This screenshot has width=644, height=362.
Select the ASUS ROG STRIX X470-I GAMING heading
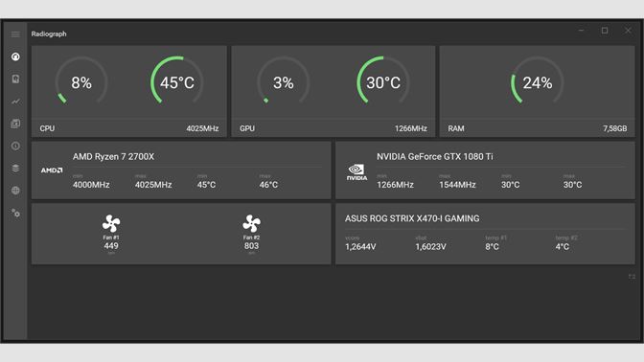click(x=412, y=218)
